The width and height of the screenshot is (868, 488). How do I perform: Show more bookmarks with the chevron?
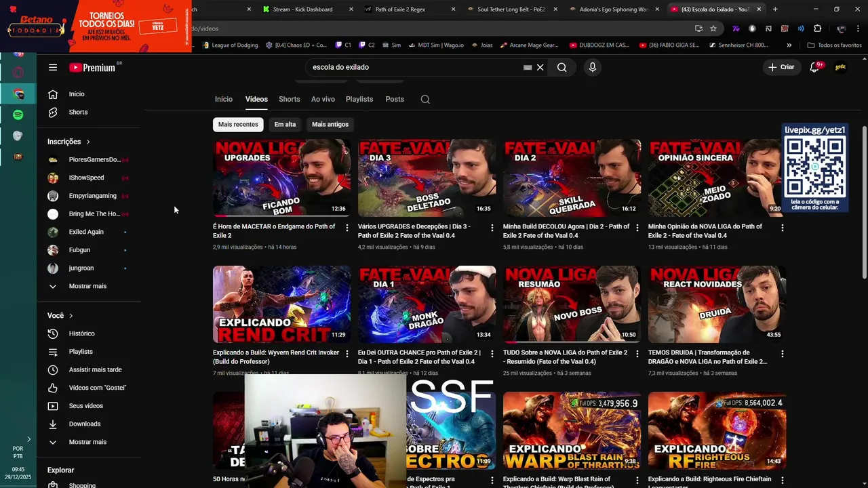(x=789, y=45)
